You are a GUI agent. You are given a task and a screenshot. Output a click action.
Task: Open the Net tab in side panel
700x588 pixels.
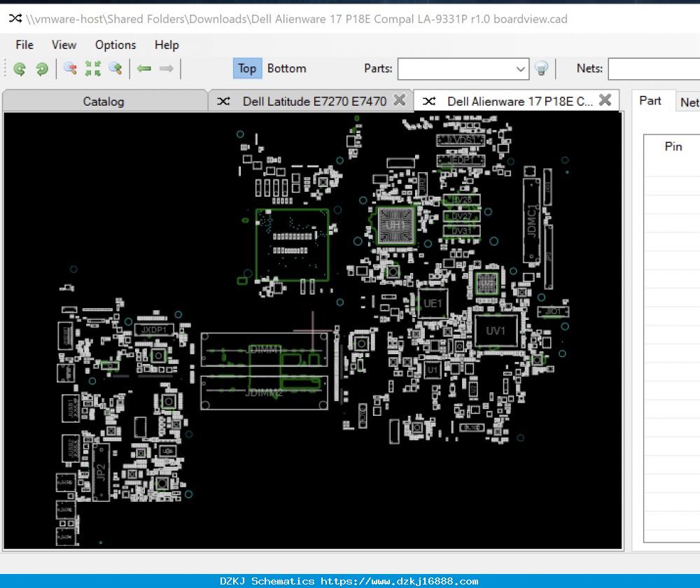pyautogui.click(x=689, y=102)
